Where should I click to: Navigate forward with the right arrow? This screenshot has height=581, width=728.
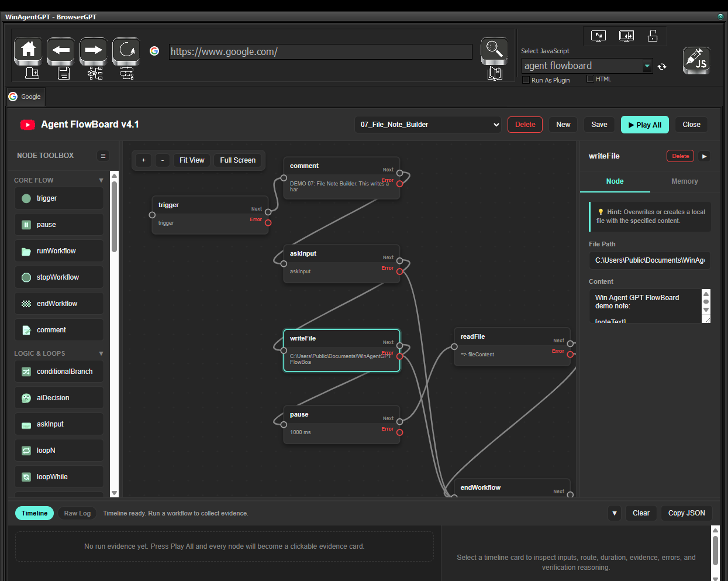pos(94,50)
